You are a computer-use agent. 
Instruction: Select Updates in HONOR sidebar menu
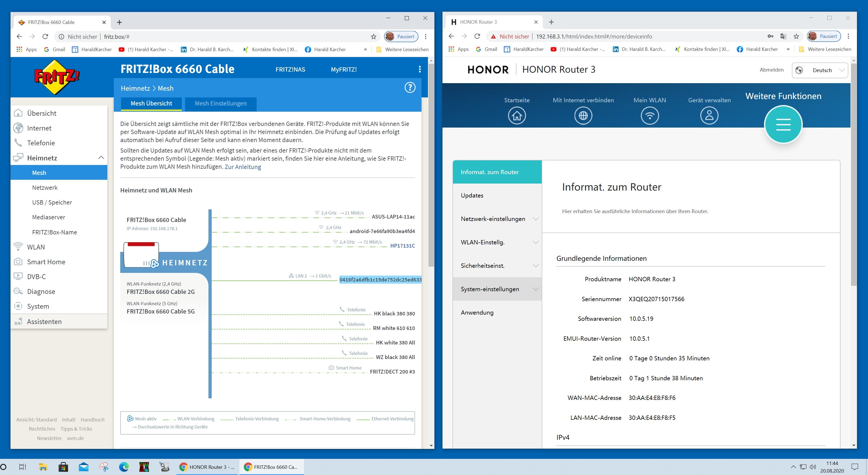pyautogui.click(x=472, y=196)
